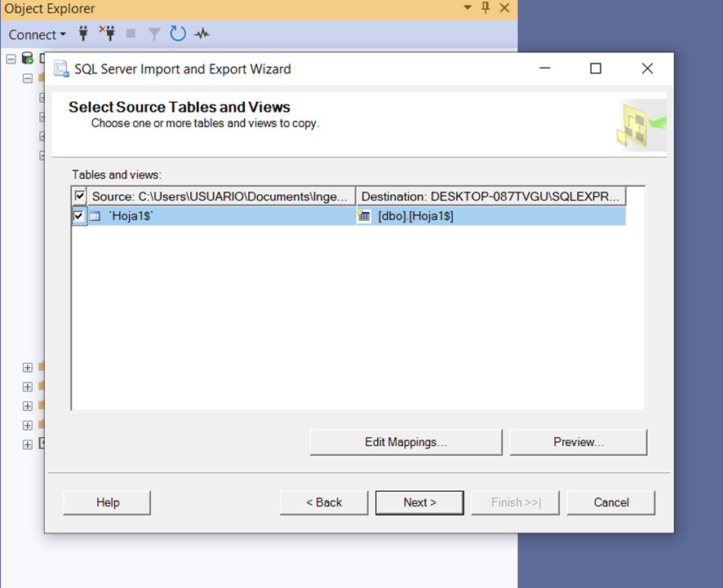Open the Connect dropdown menu
Image resolution: width=723 pixels, height=588 pixels.
tap(38, 34)
